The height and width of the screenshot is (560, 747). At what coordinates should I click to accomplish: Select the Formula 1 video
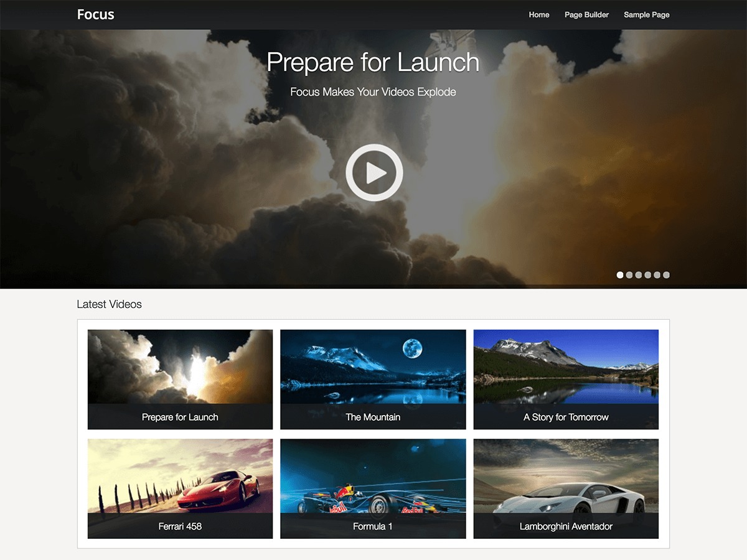click(x=373, y=479)
